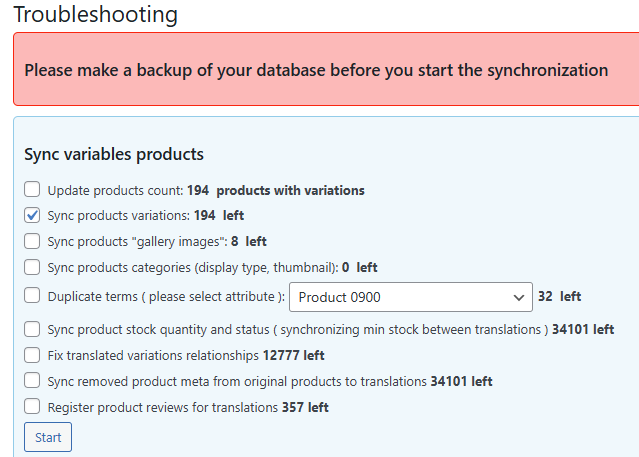Open the Product 0900 attribute dropdown

click(x=411, y=297)
